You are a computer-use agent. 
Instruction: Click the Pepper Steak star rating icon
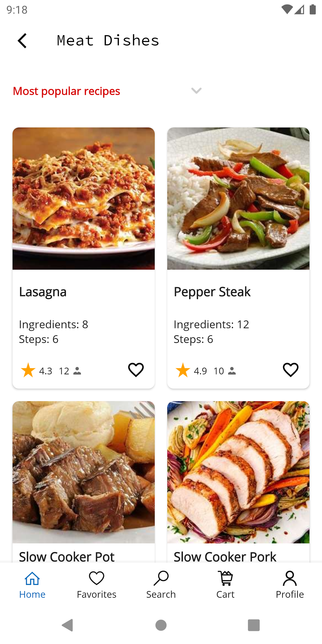[x=183, y=370]
